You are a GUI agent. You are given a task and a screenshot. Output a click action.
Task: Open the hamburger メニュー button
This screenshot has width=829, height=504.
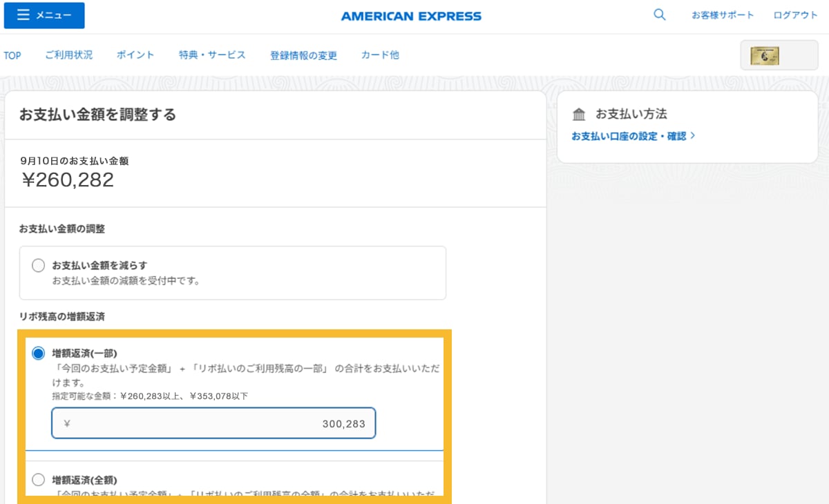point(44,16)
